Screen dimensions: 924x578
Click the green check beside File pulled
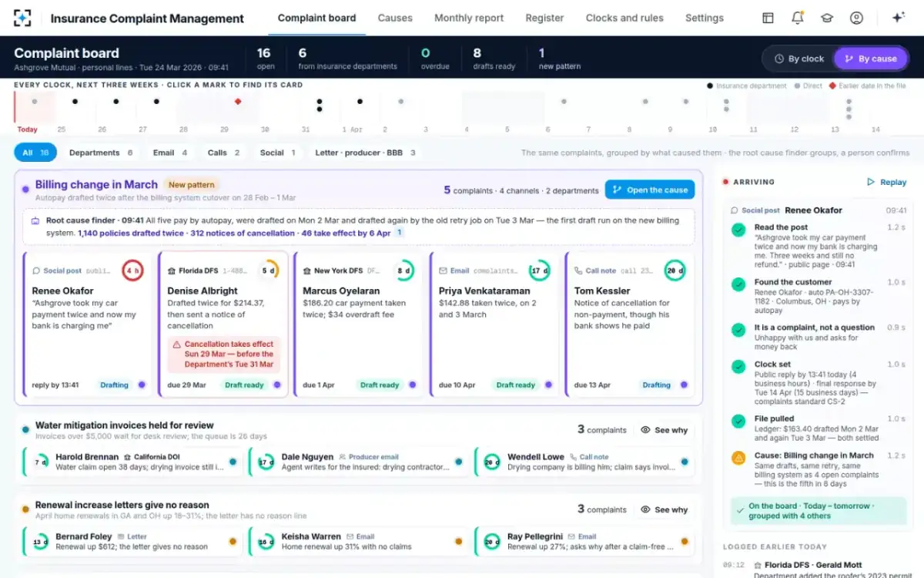[x=738, y=422]
